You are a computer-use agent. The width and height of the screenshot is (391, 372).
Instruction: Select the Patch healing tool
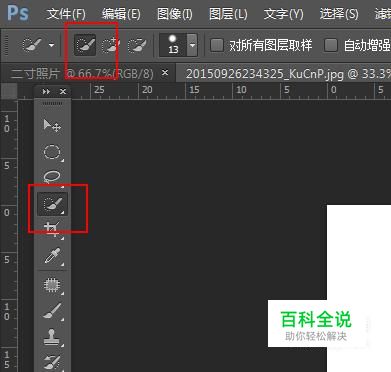[x=52, y=286]
